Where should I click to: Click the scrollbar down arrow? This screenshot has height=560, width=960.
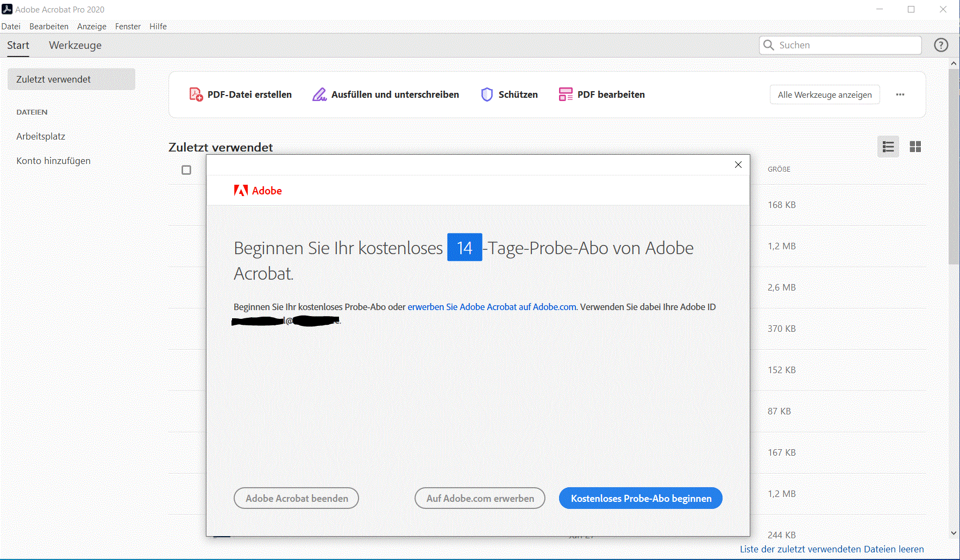[953, 533]
